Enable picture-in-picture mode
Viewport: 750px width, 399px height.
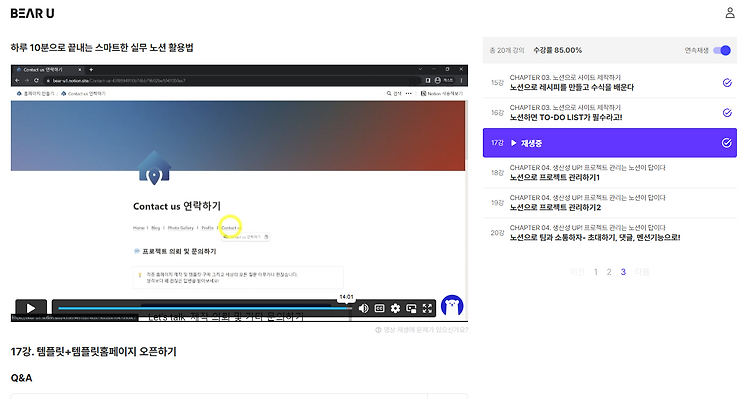[411, 309]
